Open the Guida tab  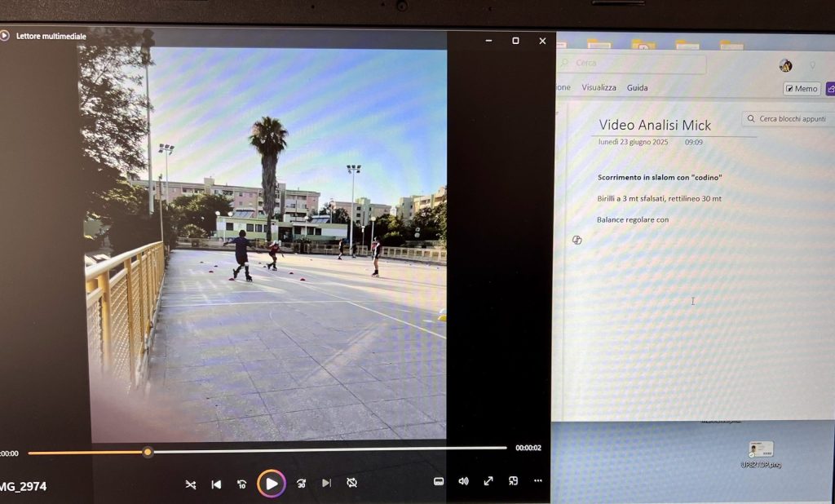(x=637, y=88)
